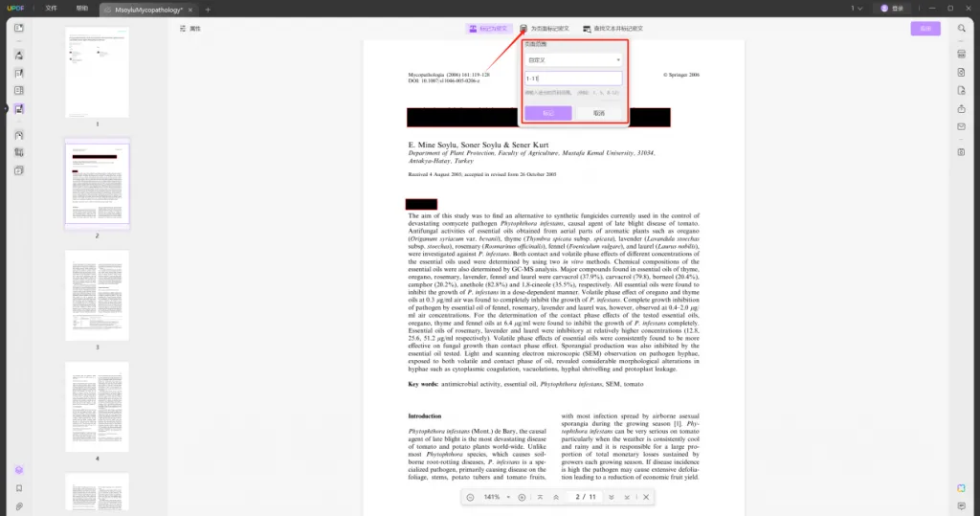Open the Page tools watermark icon
Image resolution: width=980 pixels, height=516 pixels.
pyautogui.click(x=19, y=170)
